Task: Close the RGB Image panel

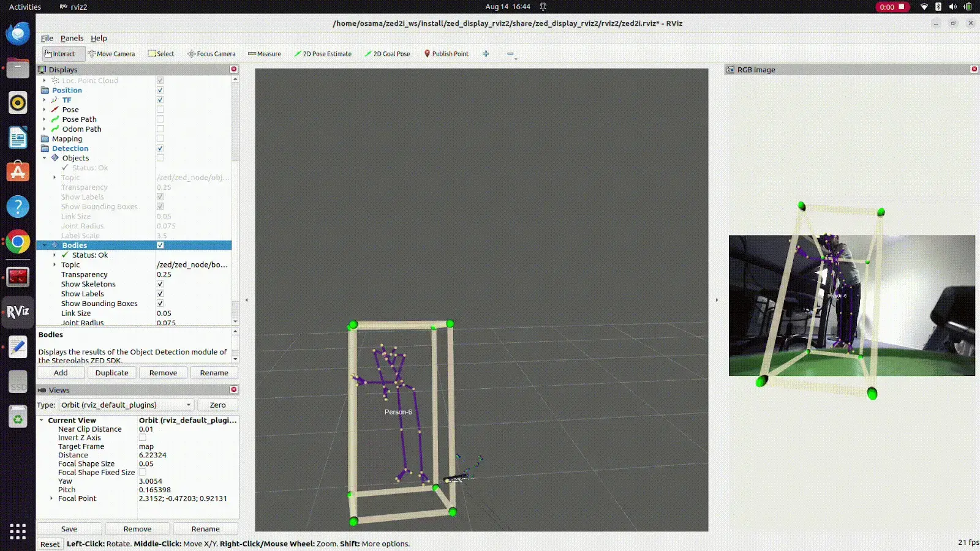Action: click(974, 69)
